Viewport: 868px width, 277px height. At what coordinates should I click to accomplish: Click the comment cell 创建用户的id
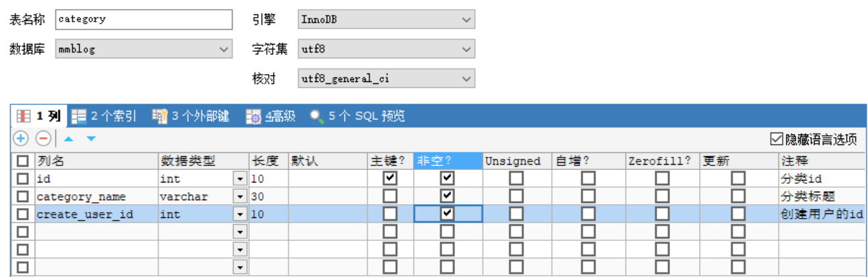(822, 214)
